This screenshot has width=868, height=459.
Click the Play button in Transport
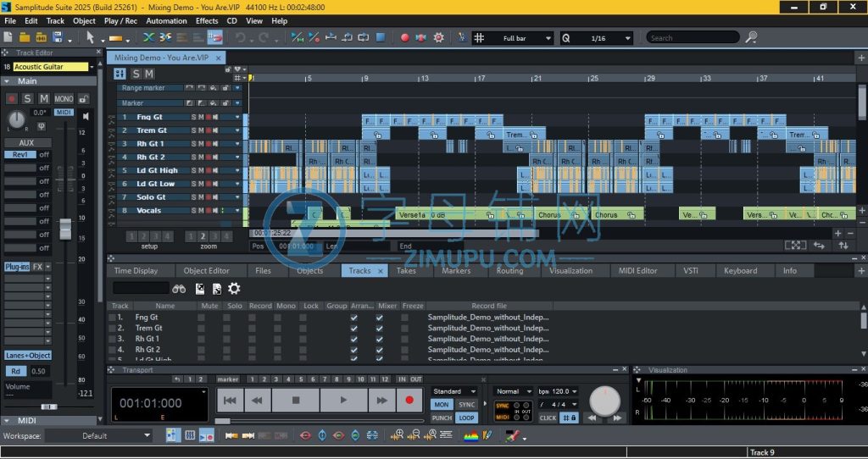[342, 400]
